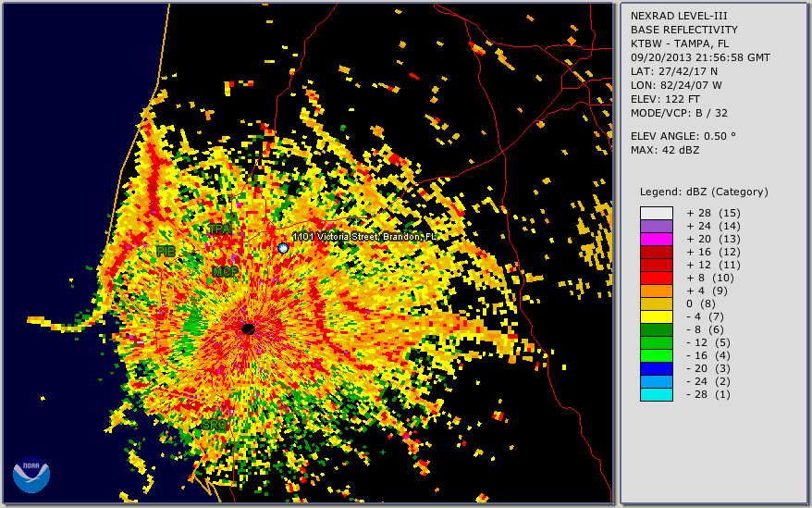Click the - 28 (1) legend label

[x=708, y=394]
